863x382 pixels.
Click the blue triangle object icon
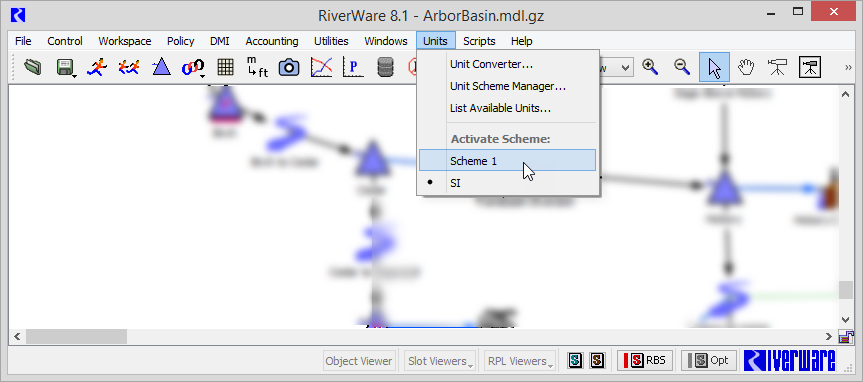(x=161, y=67)
